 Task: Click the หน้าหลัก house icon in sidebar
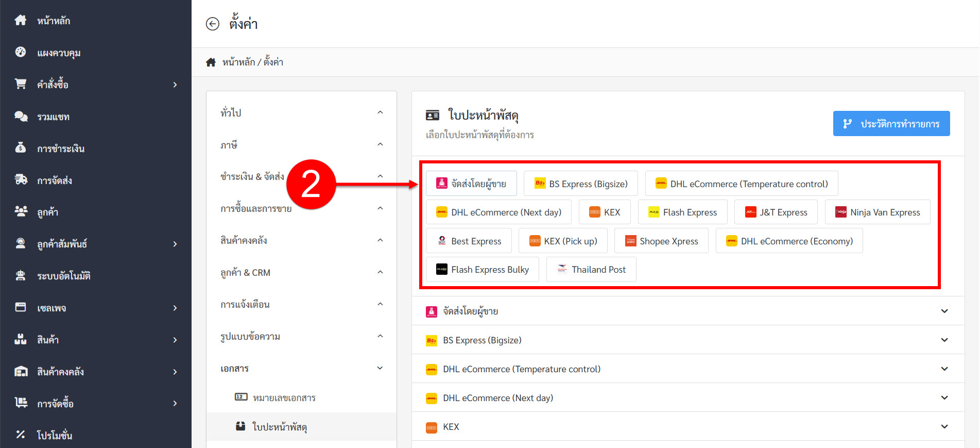[21, 20]
